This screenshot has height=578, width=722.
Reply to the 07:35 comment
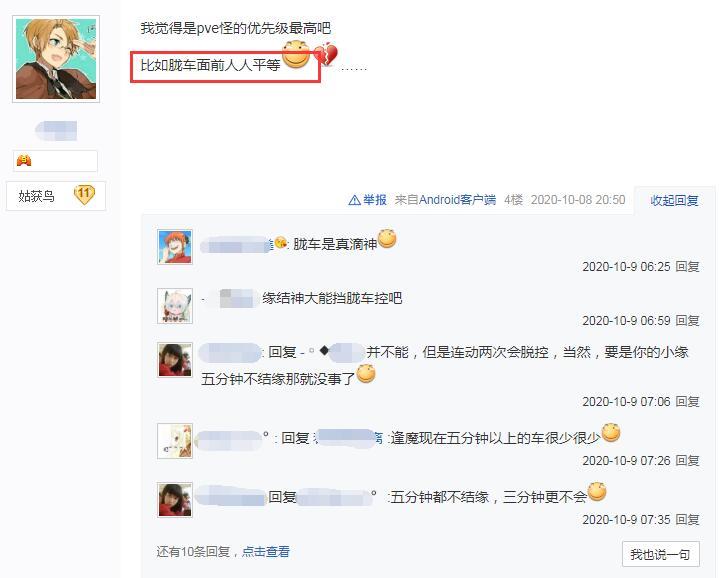[687, 520]
